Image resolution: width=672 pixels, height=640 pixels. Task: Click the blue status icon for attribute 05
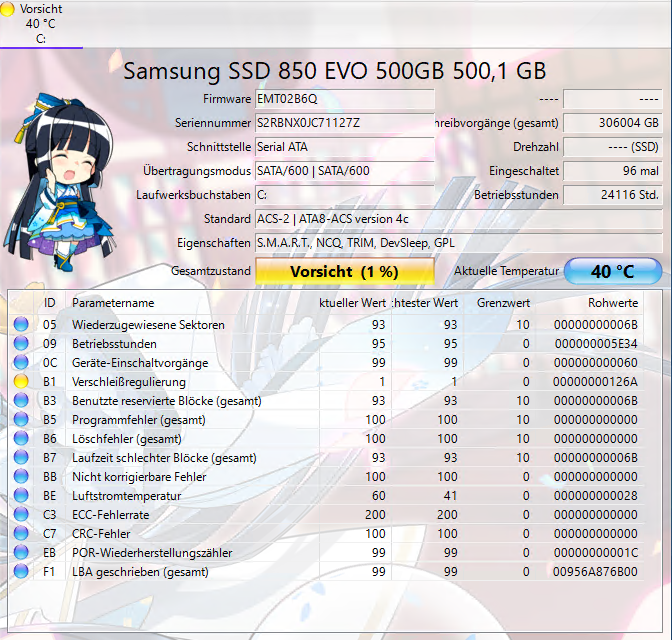[21, 324]
